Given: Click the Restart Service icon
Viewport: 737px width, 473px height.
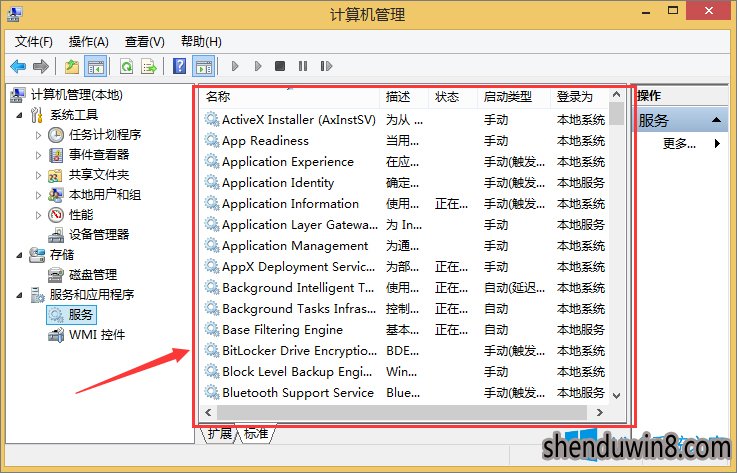Looking at the screenshot, I should point(326,66).
